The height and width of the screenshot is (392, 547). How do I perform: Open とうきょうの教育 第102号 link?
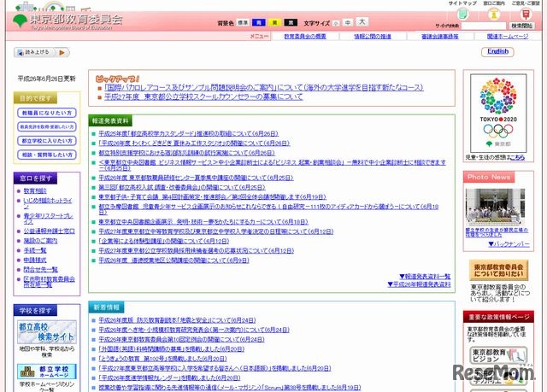(x=162, y=359)
